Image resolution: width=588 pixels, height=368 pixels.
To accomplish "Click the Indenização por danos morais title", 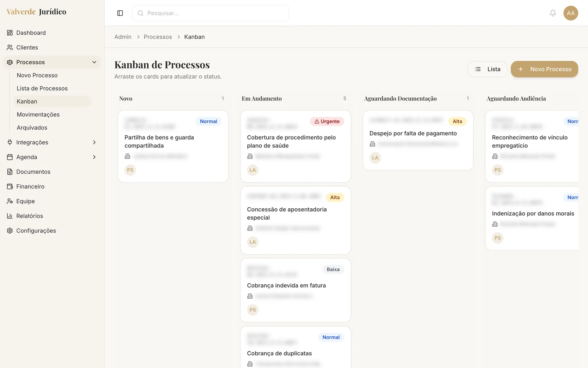I will [533, 213].
